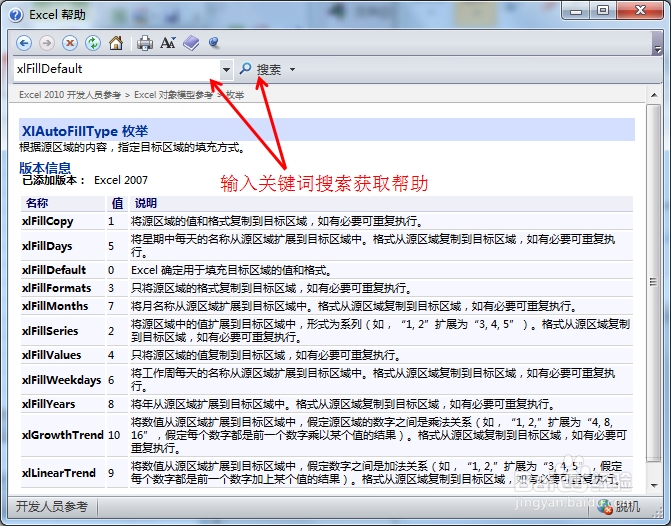The width and height of the screenshot is (671, 526).
Task: Click the xlFillValues description text
Action: click(x=266, y=355)
